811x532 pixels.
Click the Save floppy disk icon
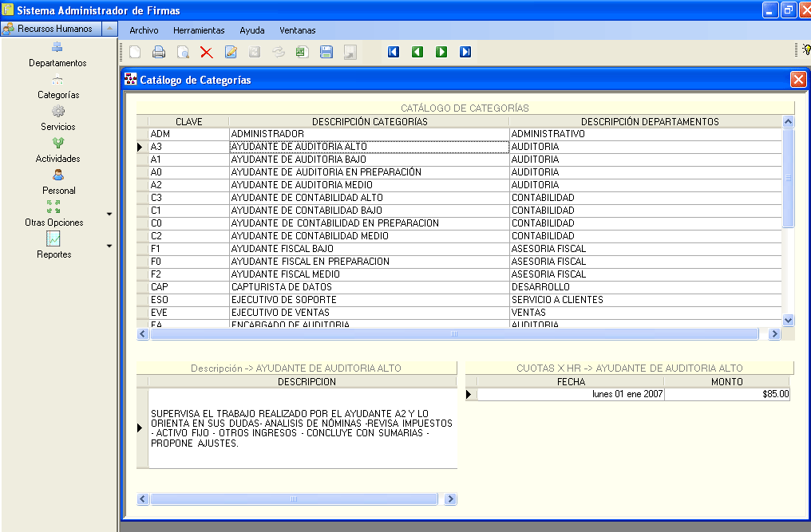326,52
